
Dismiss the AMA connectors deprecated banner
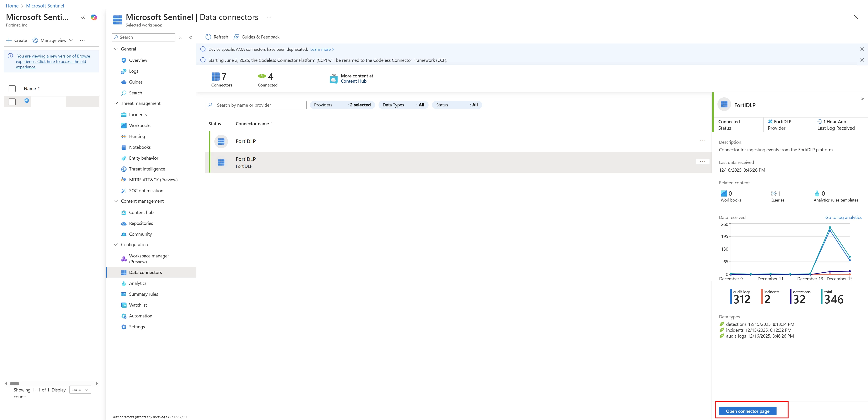(x=862, y=49)
